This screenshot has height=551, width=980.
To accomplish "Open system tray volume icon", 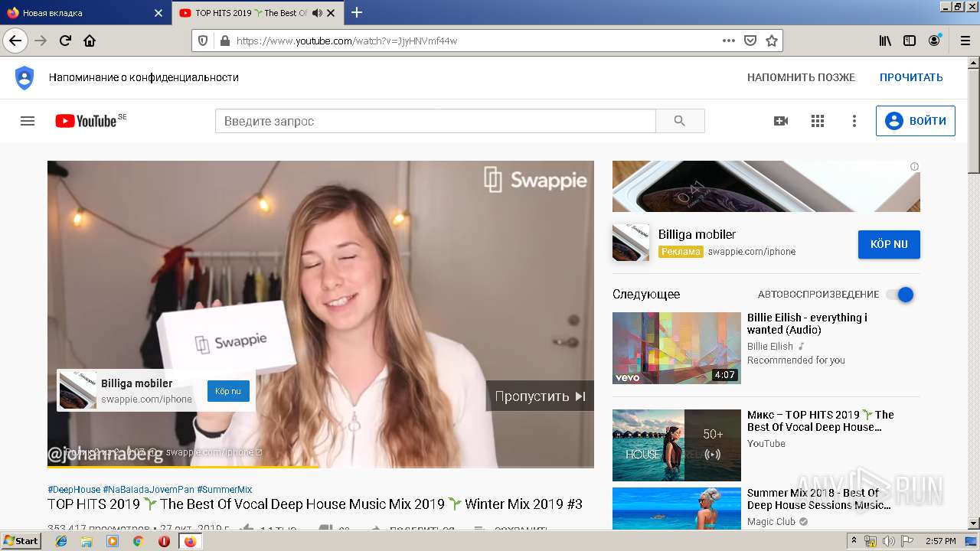I will (889, 541).
